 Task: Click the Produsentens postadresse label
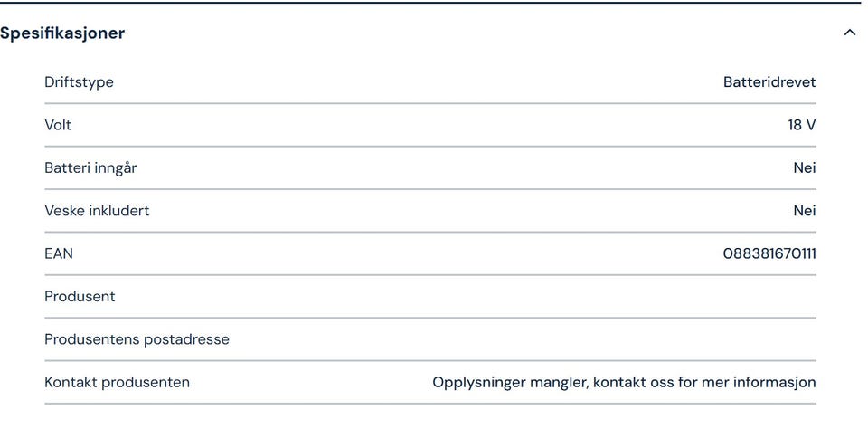[137, 339]
